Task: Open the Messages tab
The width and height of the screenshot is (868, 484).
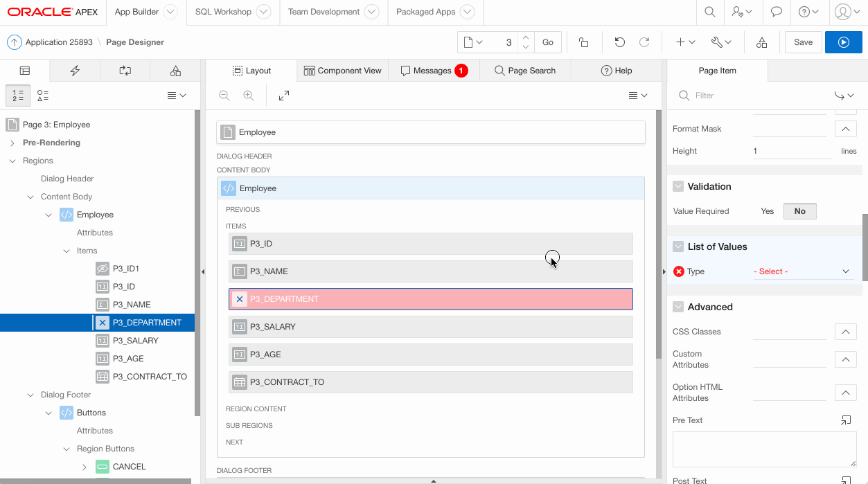Action: (433, 71)
